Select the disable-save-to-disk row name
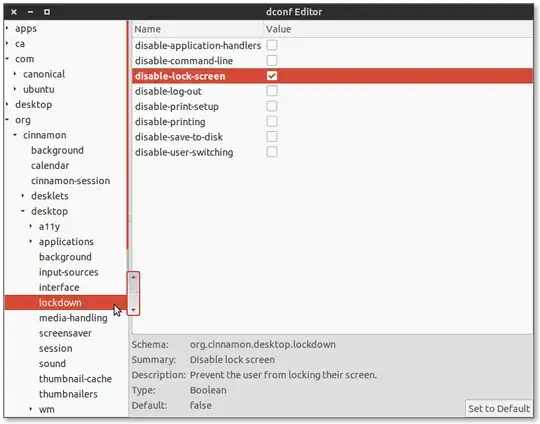Image resolution: width=540 pixels, height=424 pixels. [179, 137]
